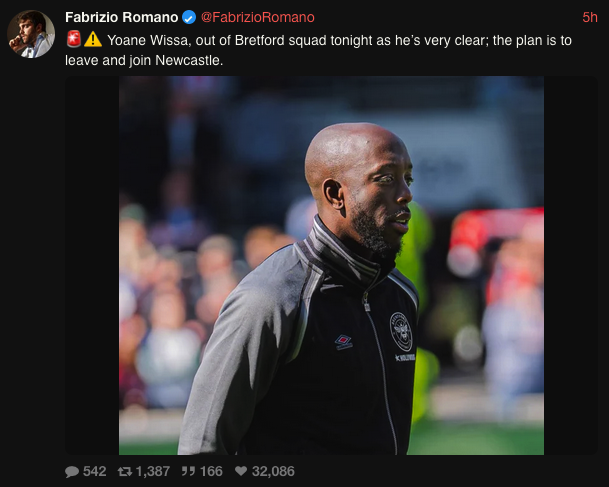This screenshot has width=609, height=487.
Task: Click the Umbro logo on the jacket
Action: (x=343, y=343)
